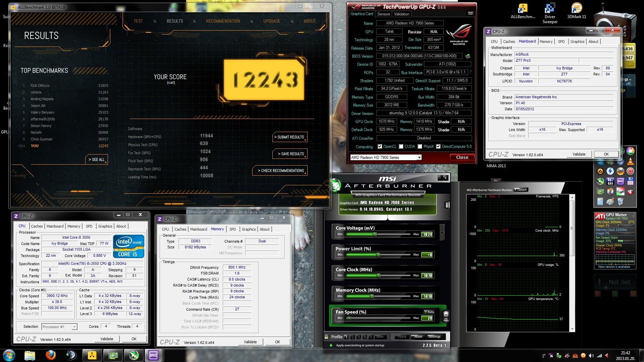Go to the RECOMMENDATION section in ALLBenchmark
This screenshot has width=644, height=362.
(223, 21)
